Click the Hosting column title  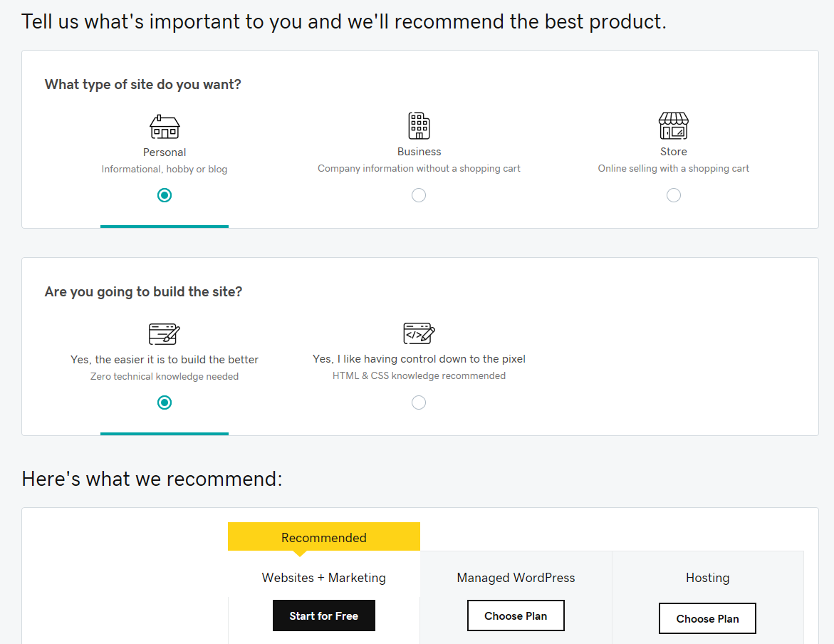[707, 578]
